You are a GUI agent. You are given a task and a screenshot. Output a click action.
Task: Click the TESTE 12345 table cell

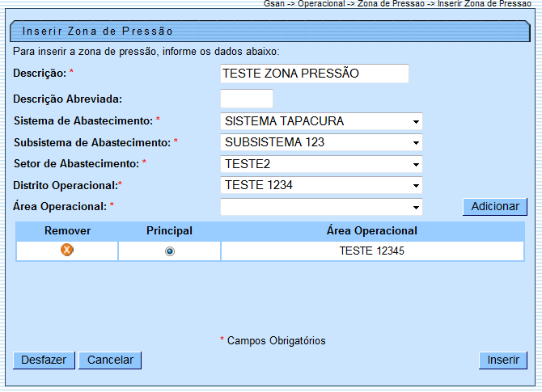pyautogui.click(x=372, y=251)
